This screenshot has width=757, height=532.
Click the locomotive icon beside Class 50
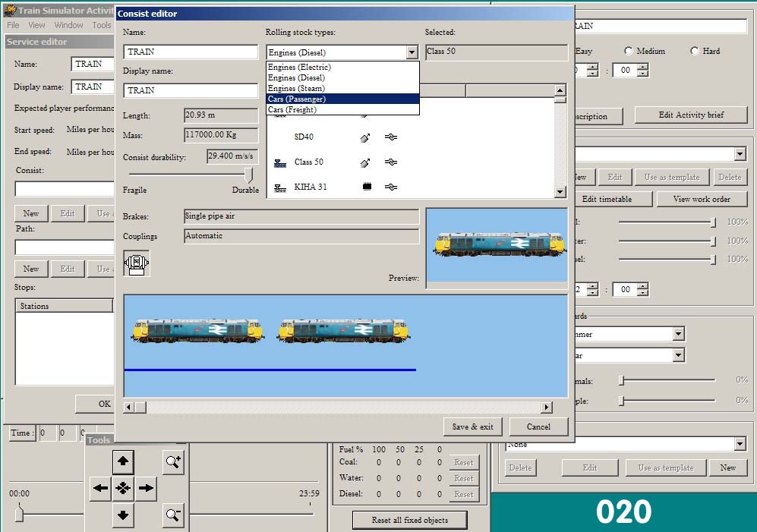coord(280,163)
